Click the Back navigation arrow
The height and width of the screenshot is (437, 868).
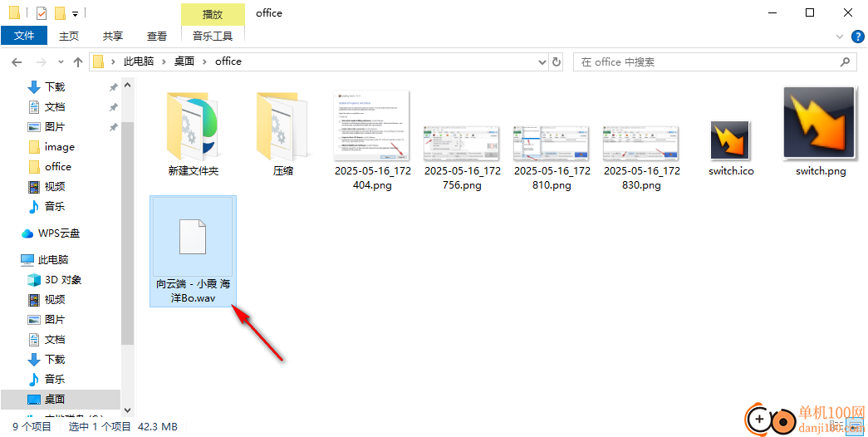pos(17,62)
